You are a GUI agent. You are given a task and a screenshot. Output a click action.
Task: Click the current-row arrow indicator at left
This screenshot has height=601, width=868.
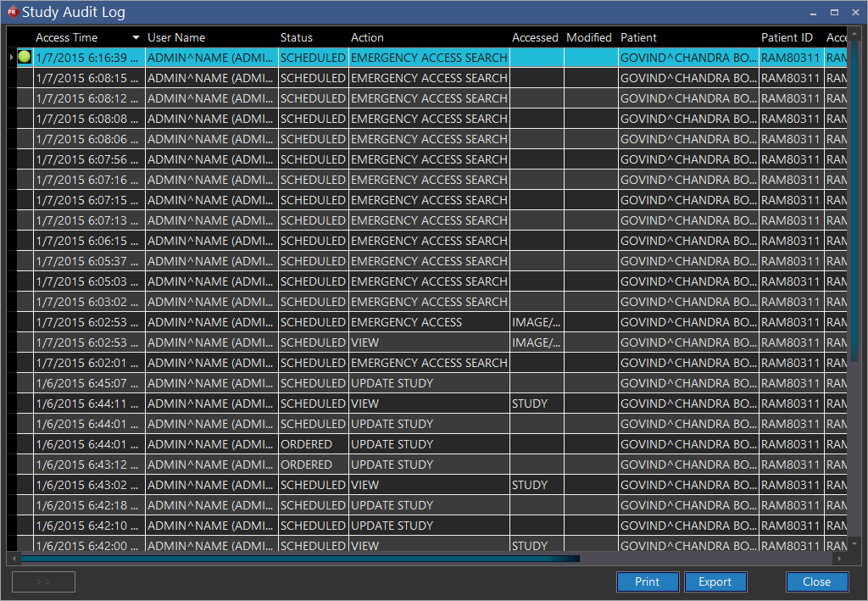pos(11,58)
